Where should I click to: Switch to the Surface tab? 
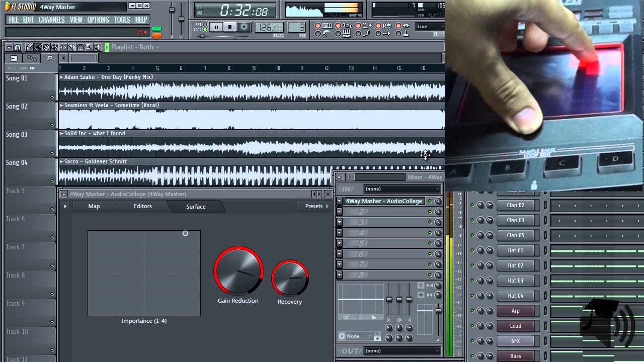pyautogui.click(x=196, y=207)
